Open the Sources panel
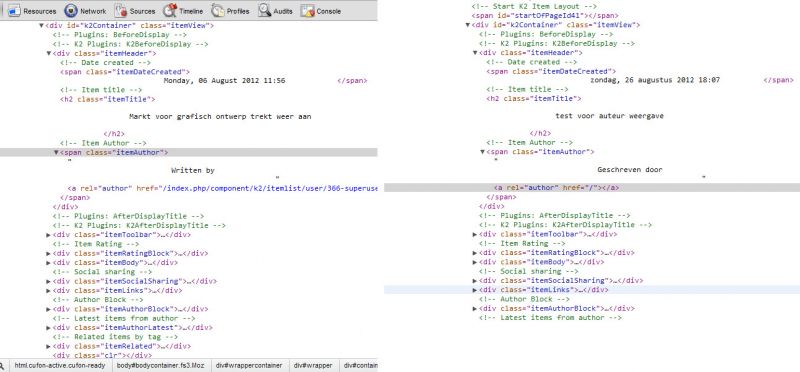Screen dimensions: 800x372 (x=135, y=11)
